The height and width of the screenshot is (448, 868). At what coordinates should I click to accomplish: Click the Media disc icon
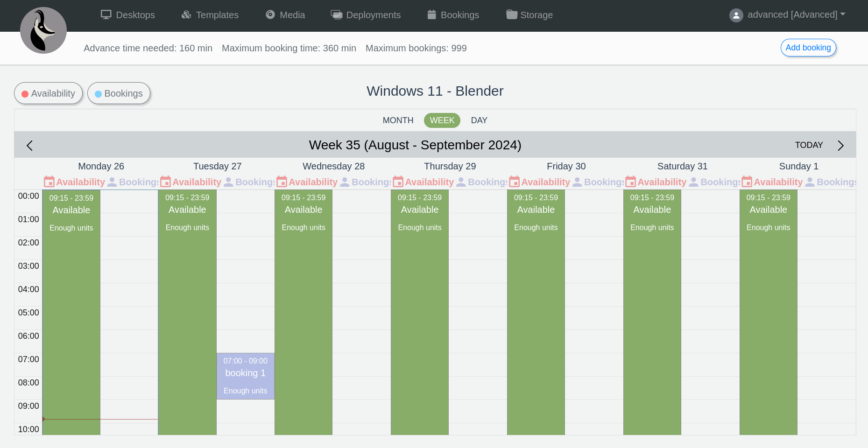pos(270,15)
